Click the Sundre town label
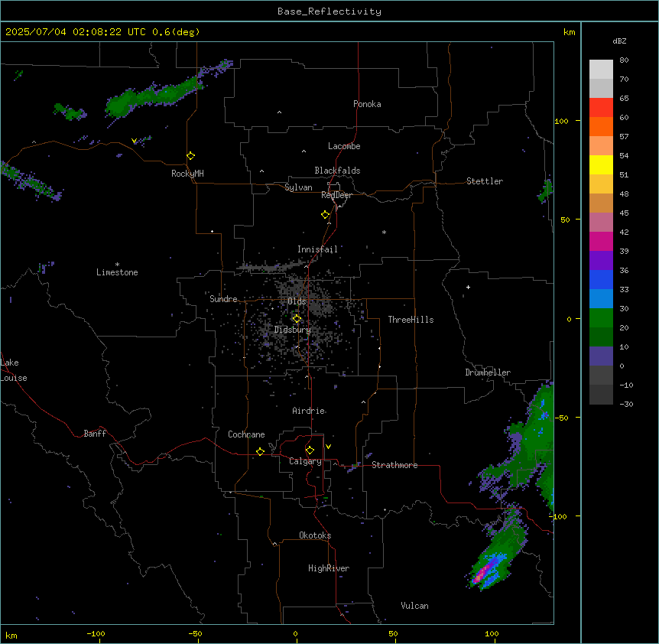The image size is (659, 644). tap(223, 299)
